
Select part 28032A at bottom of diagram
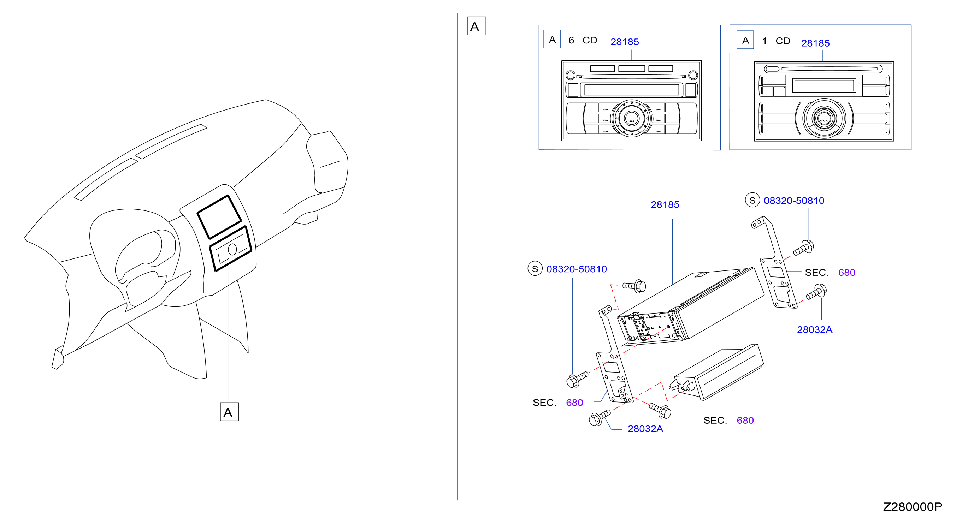(x=645, y=429)
